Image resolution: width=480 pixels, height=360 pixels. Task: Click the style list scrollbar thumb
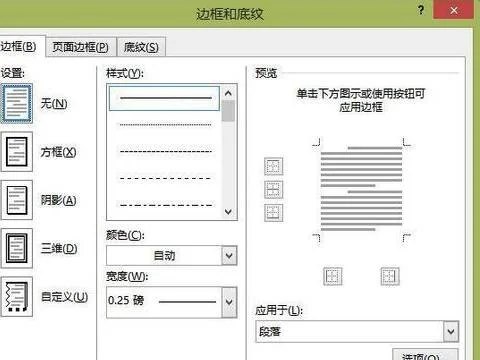point(228,111)
